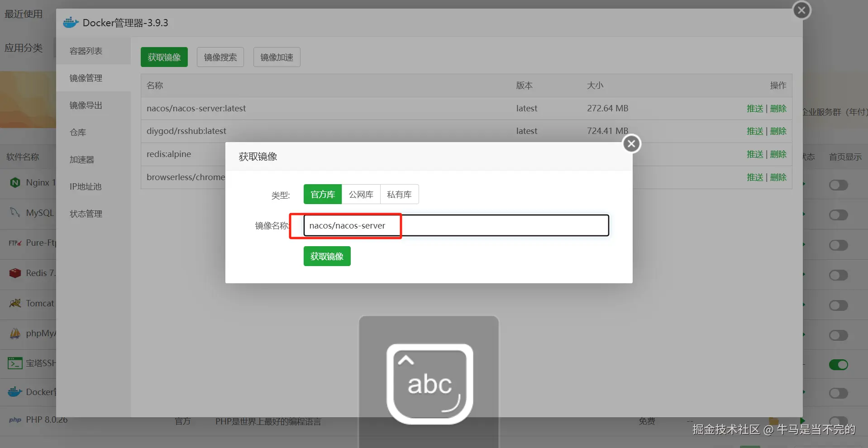Click 删除 for browserless/chrome image
Image resolution: width=868 pixels, height=448 pixels.
coord(778,177)
